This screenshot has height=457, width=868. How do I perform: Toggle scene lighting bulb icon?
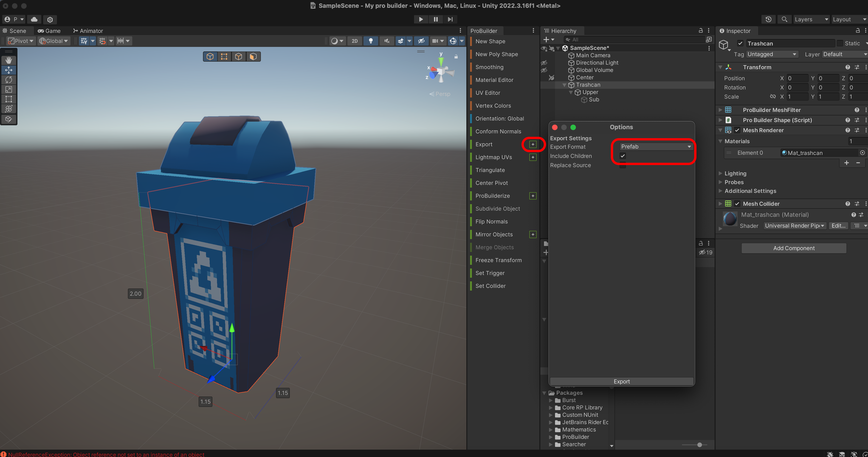(371, 41)
